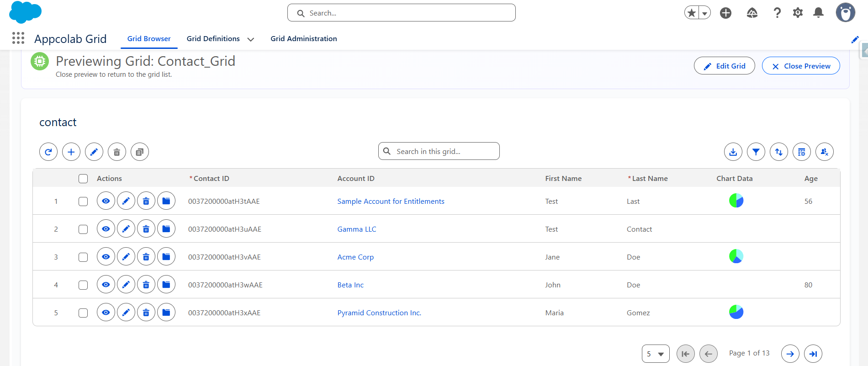868x366 pixels.
Task: Focus the Search in this grid field
Action: (439, 151)
